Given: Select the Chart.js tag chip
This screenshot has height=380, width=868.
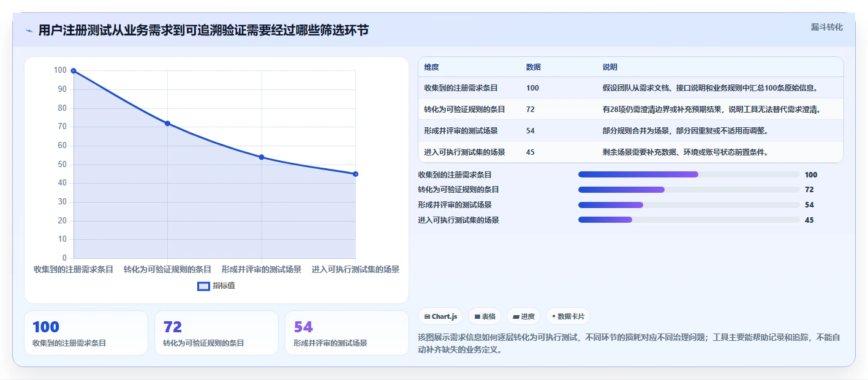Looking at the screenshot, I should 440,316.
